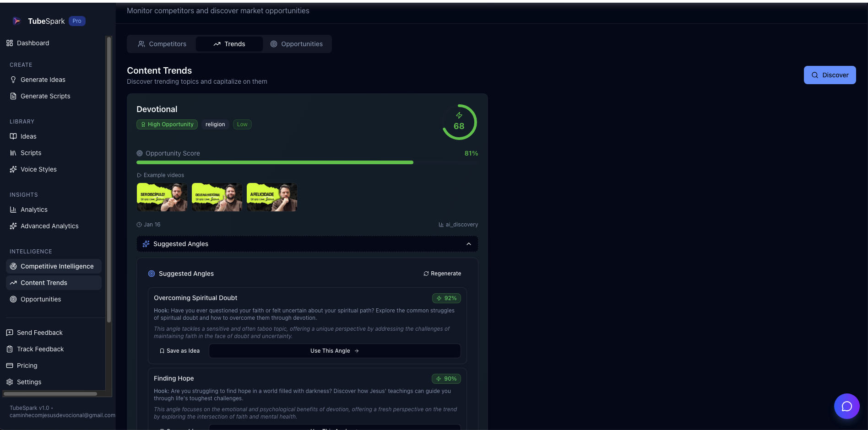Click the sparkle icon in Suggested Angles header
Image resolution: width=868 pixels, height=430 pixels.
point(146,244)
